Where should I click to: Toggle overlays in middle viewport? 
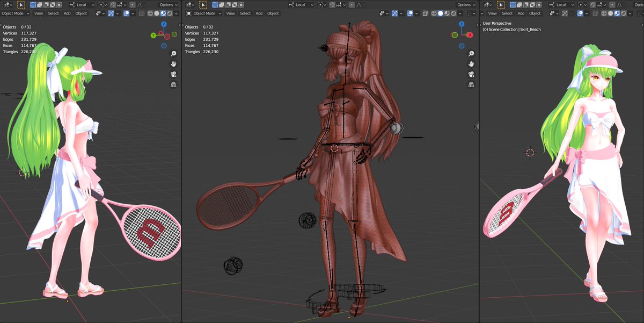[x=410, y=13]
